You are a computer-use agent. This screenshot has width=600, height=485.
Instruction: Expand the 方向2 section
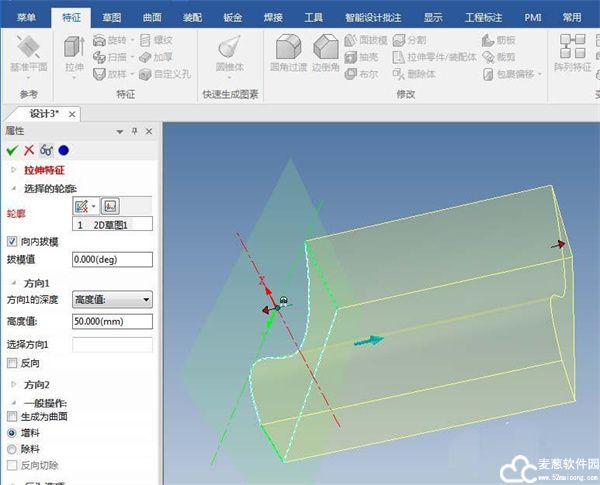coord(14,384)
